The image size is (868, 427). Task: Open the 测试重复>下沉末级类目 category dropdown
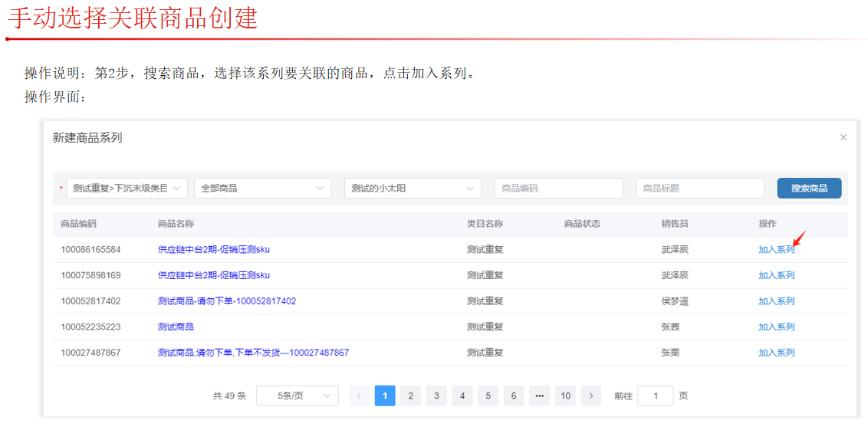pos(127,188)
